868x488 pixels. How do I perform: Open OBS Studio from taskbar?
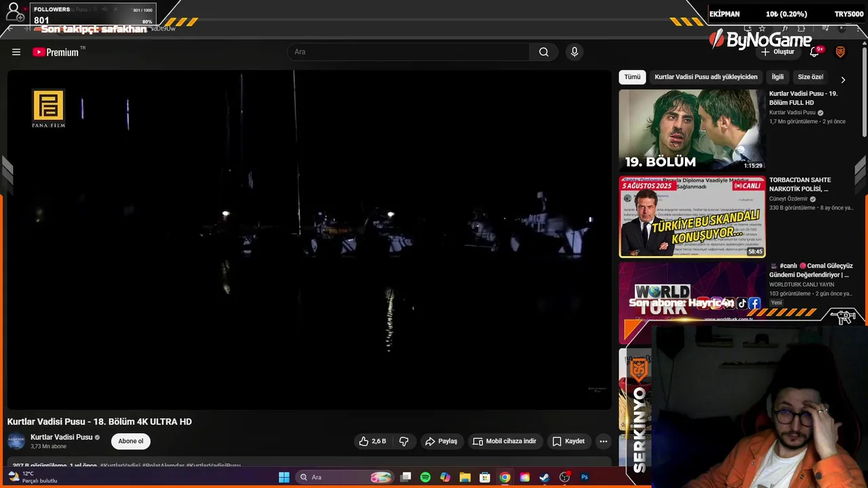pos(564,477)
